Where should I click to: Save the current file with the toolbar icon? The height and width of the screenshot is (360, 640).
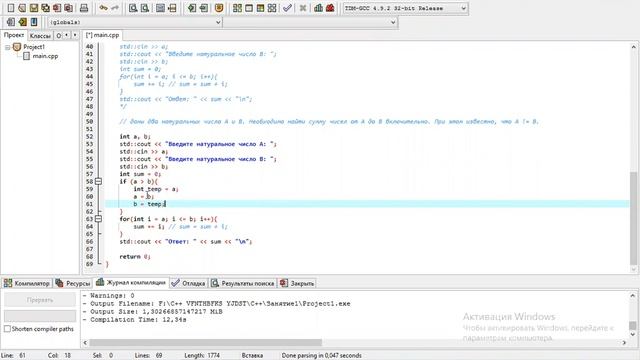pyautogui.click(x=34, y=8)
